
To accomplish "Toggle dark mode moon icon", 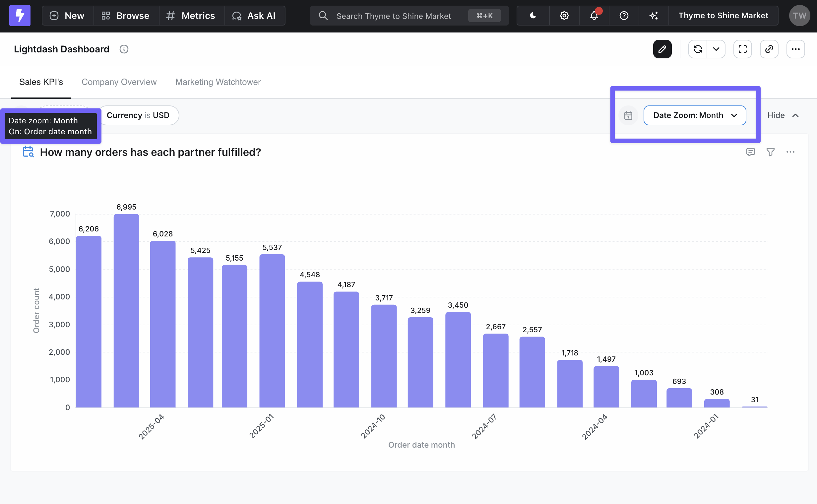I will pos(533,16).
